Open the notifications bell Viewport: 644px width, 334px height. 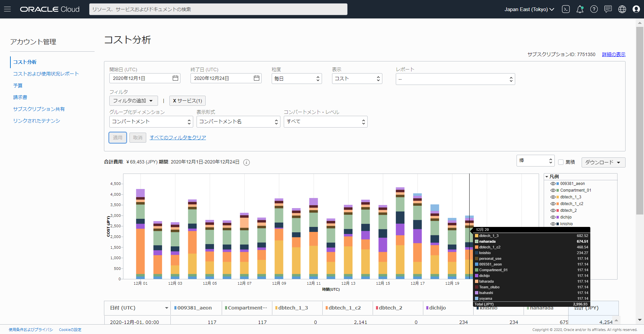580,9
